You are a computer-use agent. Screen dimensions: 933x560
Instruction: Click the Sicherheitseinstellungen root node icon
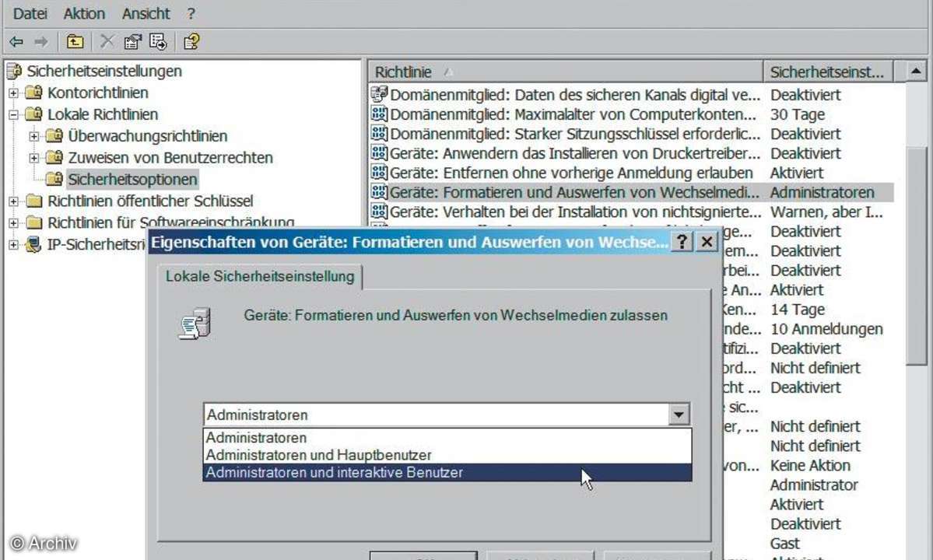(x=14, y=72)
